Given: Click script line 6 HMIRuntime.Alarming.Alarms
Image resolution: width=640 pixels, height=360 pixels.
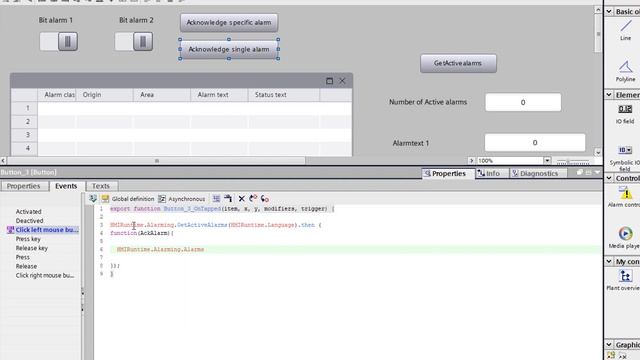Looking at the screenshot, I should pos(160,249).
